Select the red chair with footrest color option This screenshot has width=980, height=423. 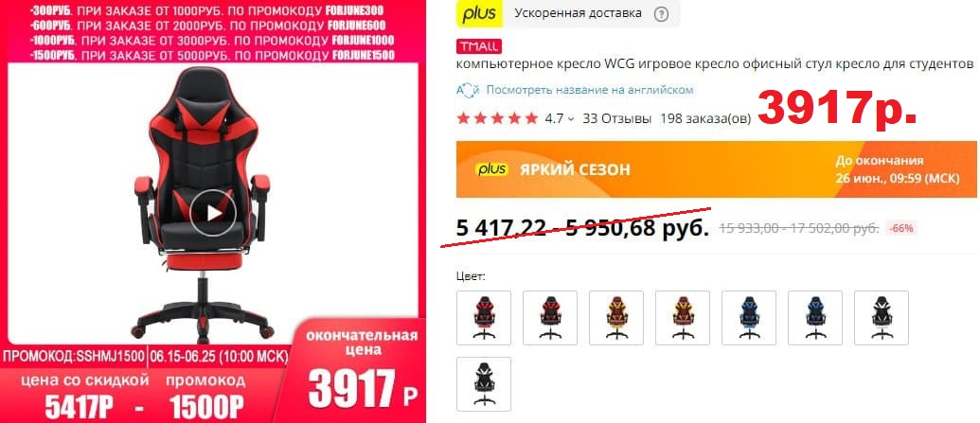coord(484,318)
